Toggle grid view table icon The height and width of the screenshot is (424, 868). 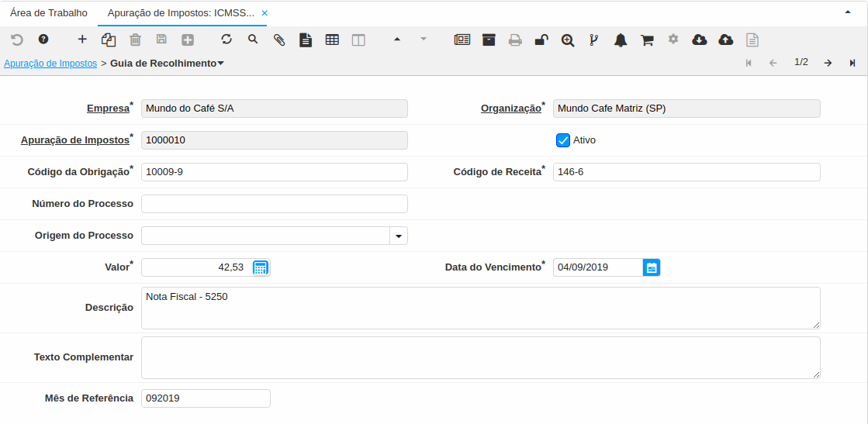(332, 40)
